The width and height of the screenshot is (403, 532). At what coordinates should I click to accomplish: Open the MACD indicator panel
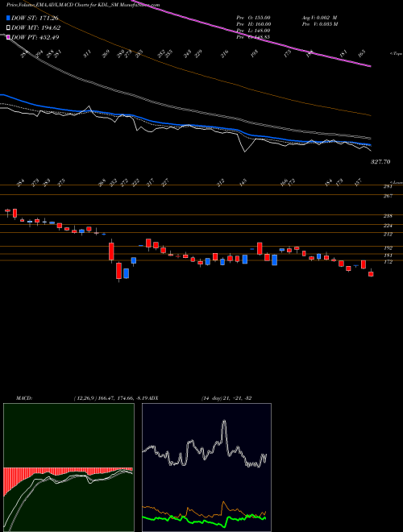(x=69, y=468)
